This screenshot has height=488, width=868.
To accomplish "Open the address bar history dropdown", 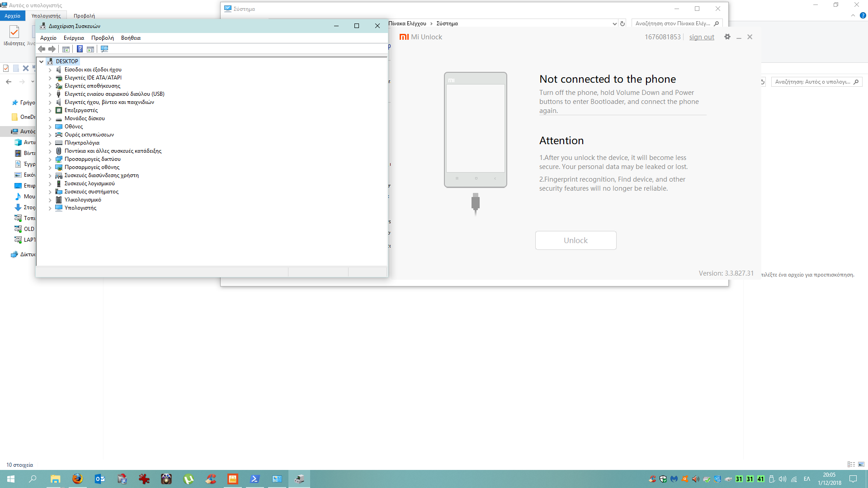I will click(x=614, y=23).
